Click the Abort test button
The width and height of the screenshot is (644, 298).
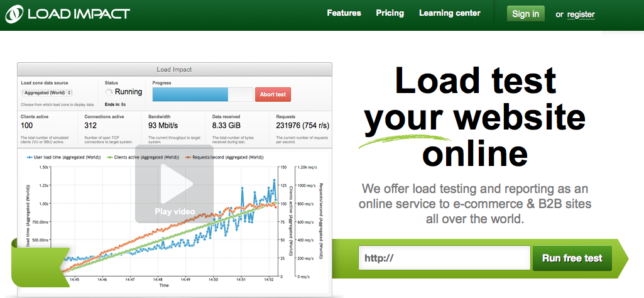click(x=273, y=94)
